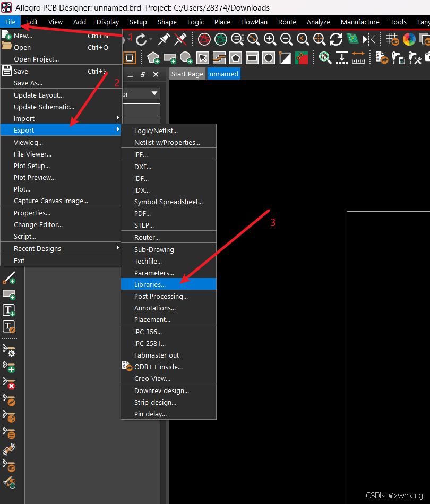This screenshot has width=430, height=504.
Task: Click Plot Setup... menu entry
Action: click(x=61, y=166)
